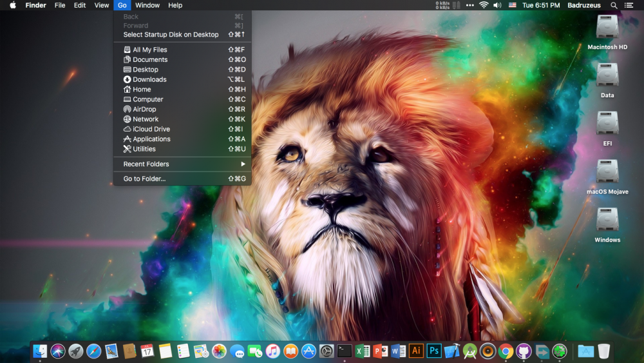The image size is (644, 363).
Task: Open Messages speech bubble icon
Action: pos(237,351)
